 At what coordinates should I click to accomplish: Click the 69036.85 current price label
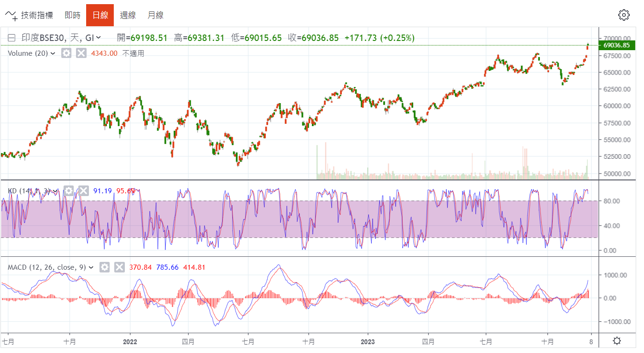616,45
